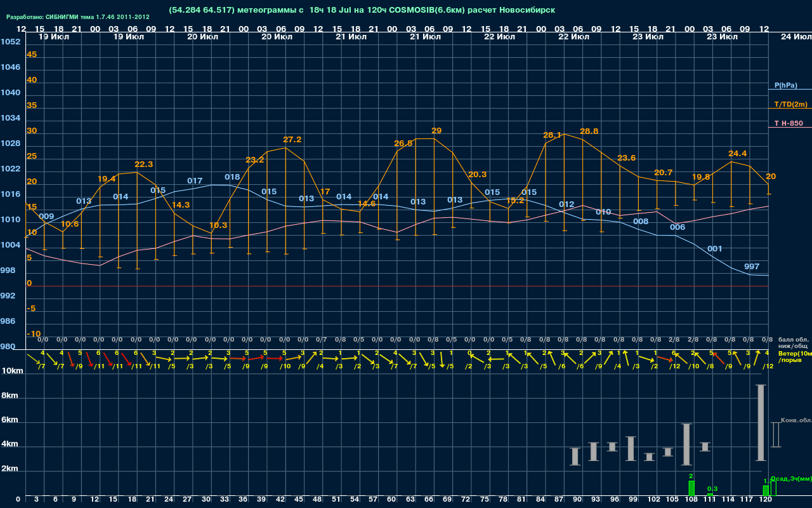Click the 20.7 temperature label
The height and width of the screenshot is (508, 812).
pos(664,172)
